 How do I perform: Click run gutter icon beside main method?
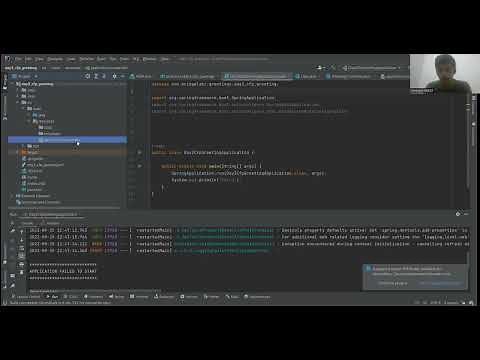point(139,165)
